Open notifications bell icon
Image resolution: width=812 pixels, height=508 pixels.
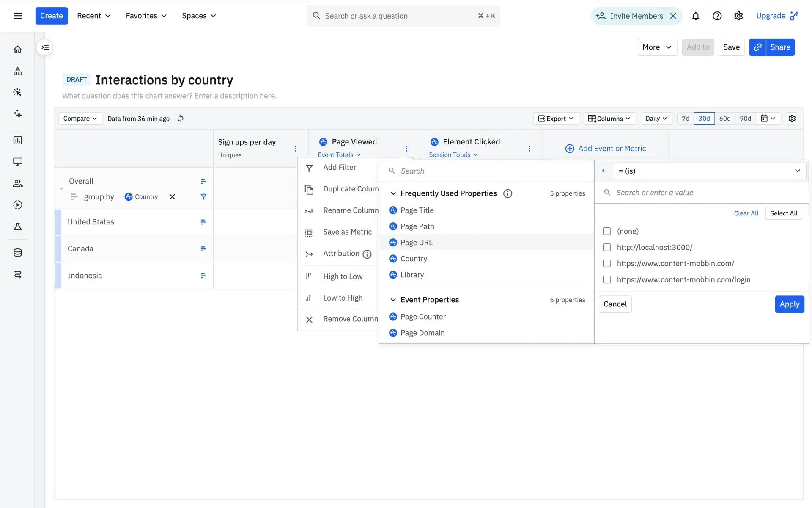(695, 16)
